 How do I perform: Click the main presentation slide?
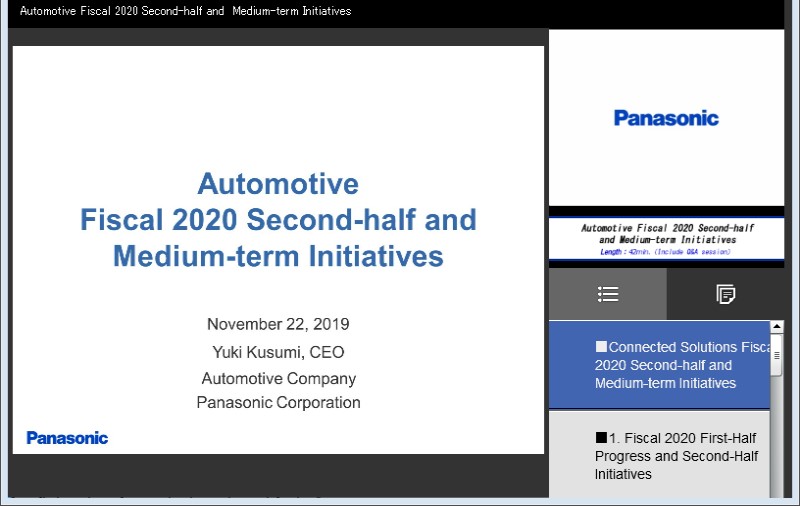278,250
